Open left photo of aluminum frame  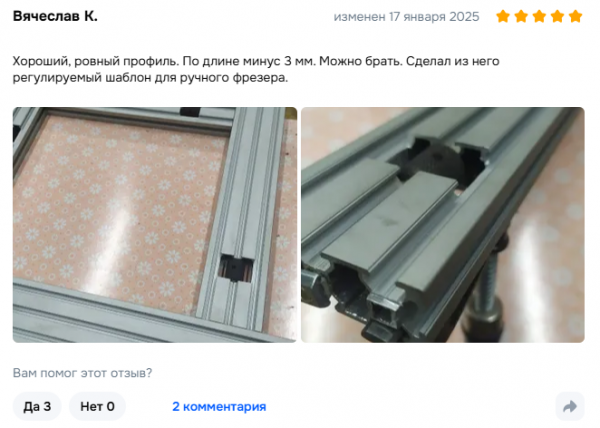click(155, 225)
